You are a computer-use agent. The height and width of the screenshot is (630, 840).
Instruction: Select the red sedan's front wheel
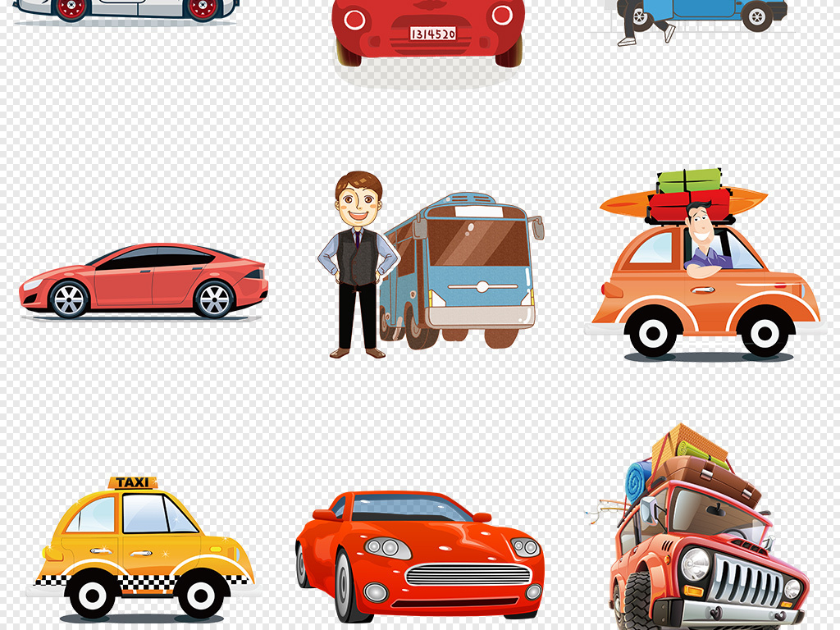(x=69, y=299)
